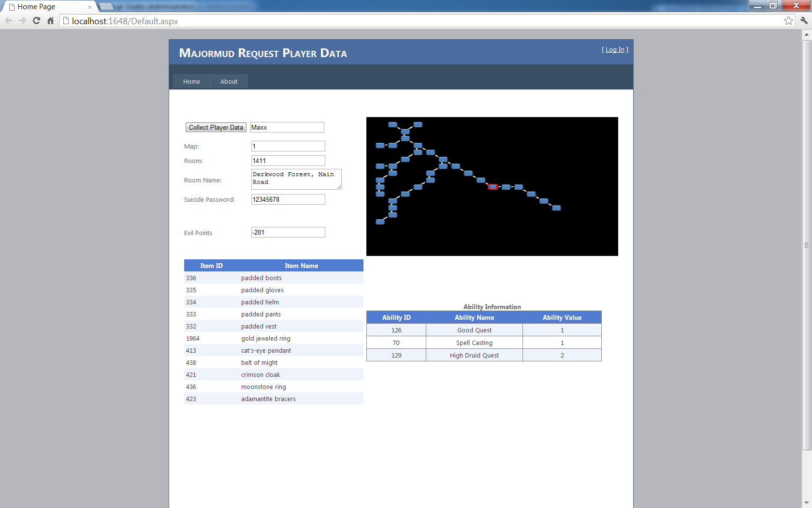Click the Ability Value column header

click(562, 317)
